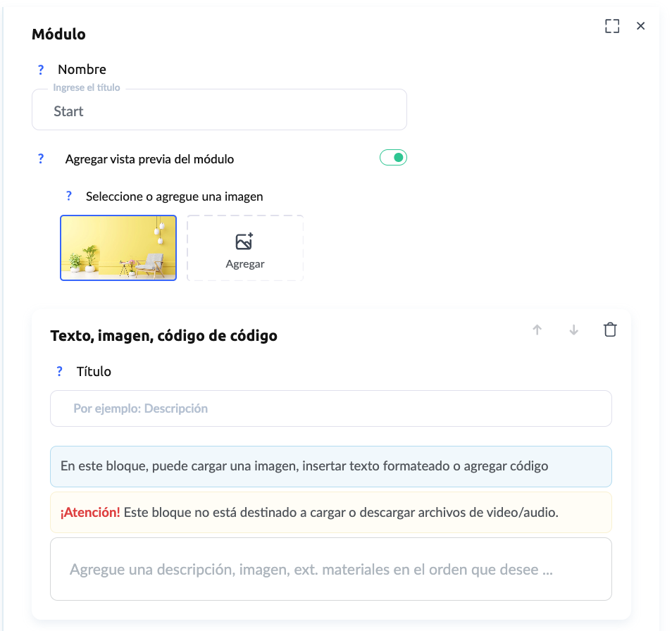This screenshot has height=631, width=672.
Task: Click the blue info banner about this block
Action: (330, 466)
